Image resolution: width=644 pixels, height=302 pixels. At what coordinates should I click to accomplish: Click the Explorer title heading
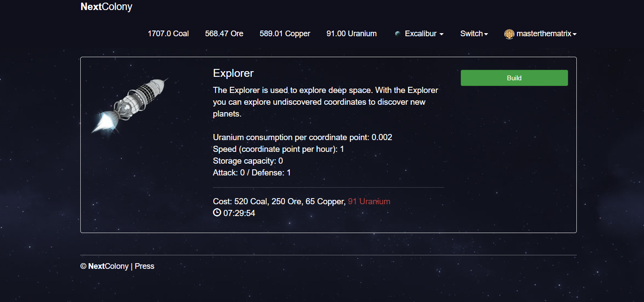pos(233,73)
